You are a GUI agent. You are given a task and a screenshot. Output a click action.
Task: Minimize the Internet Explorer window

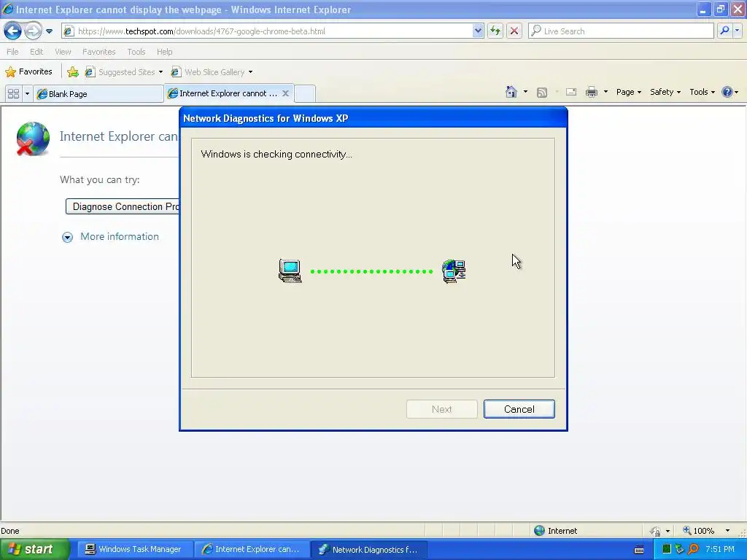pos(703,9)
